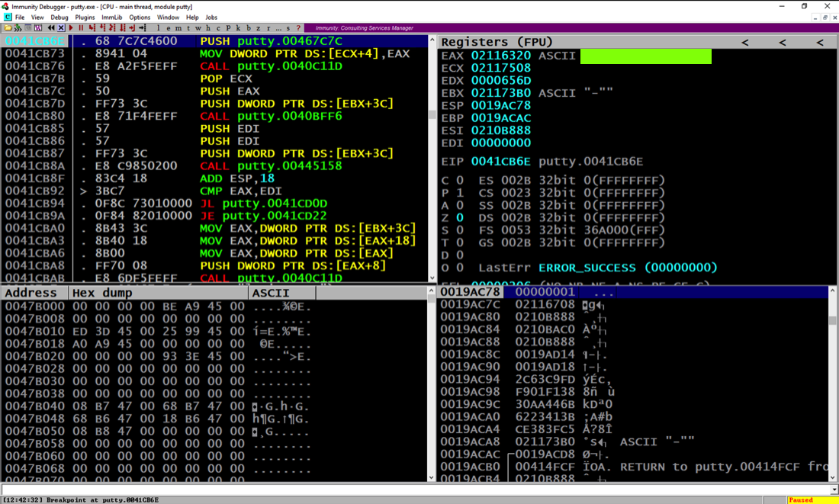Click the Step into toolbar icon
Screen dimensions: 839x504
[x=92, y=28]
